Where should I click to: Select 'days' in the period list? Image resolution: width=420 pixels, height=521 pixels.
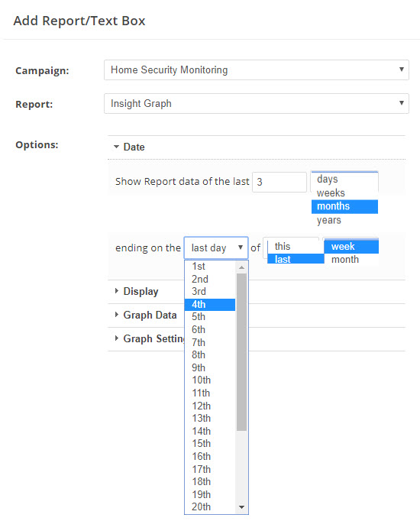pyautogui.click(x=344, y=179)
